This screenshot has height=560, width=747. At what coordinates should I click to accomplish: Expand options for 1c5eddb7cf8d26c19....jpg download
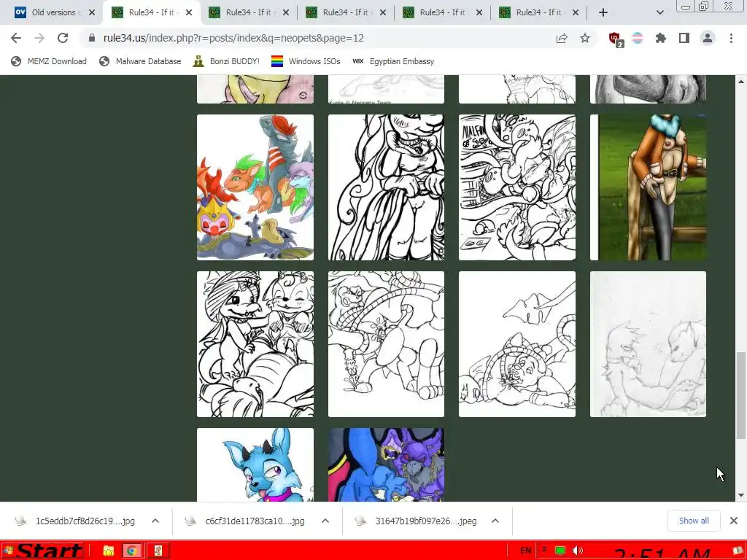[155, 521]
